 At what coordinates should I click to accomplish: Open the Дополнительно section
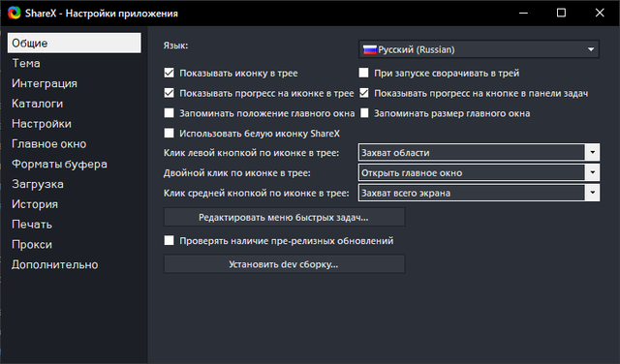54,265
